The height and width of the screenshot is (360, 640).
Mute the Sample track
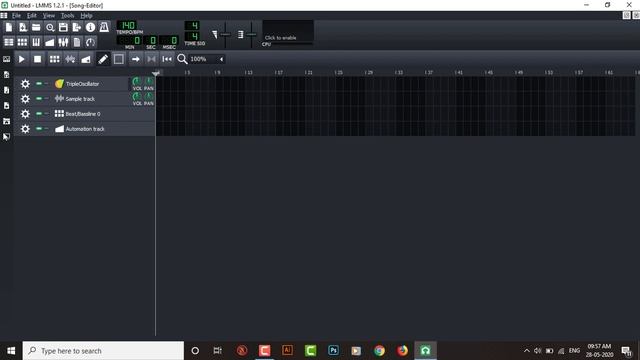click(x=39, y=99)
